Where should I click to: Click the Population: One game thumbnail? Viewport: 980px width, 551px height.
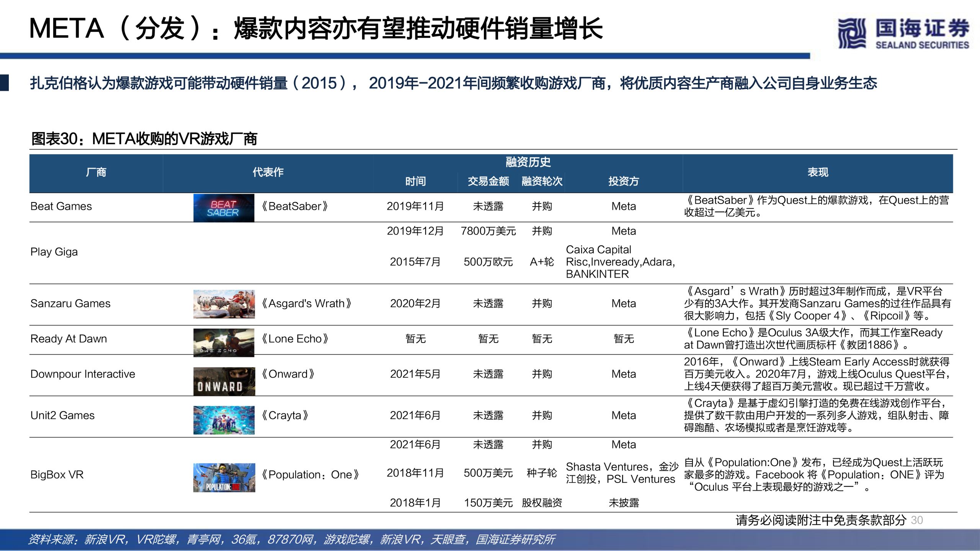pos(224,478)
